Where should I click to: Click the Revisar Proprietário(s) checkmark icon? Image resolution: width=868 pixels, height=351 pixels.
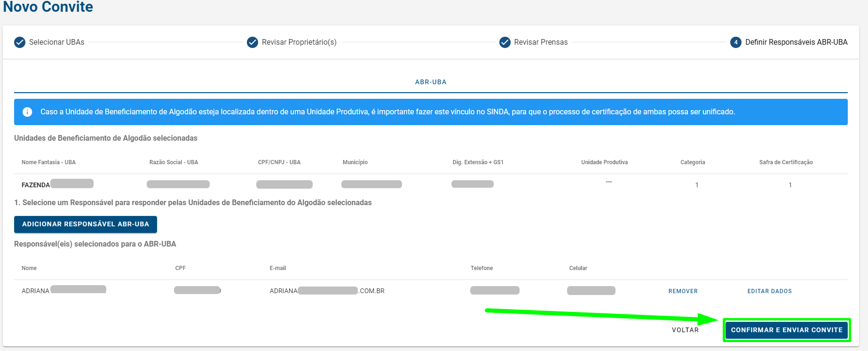pyautogui.click(x=253, y=42)
